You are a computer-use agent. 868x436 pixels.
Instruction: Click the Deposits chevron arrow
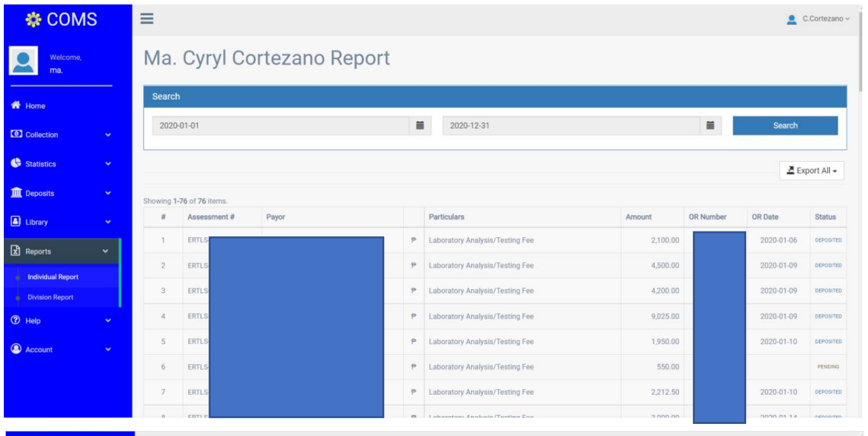point(108,193)
